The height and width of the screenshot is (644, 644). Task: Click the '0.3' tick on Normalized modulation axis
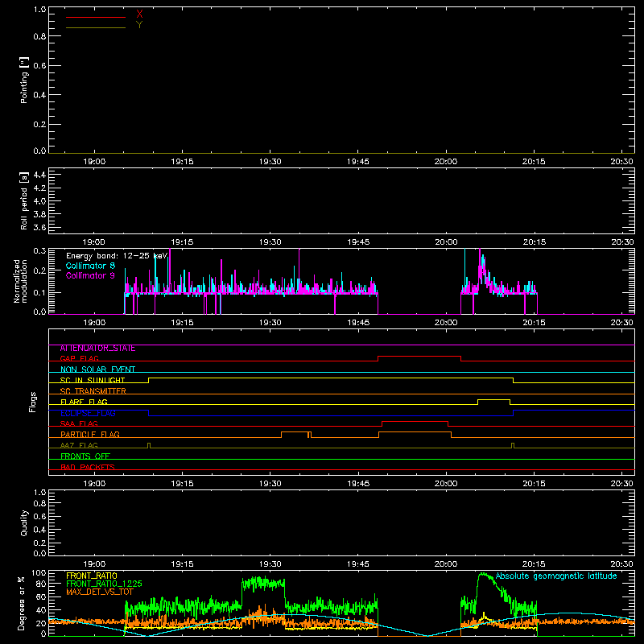click(39, 250)
